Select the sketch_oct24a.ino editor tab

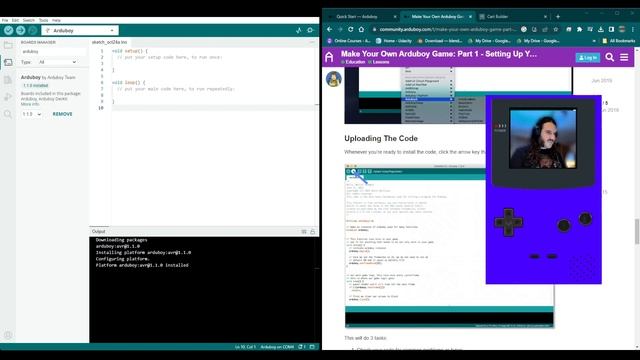(109, 42)
